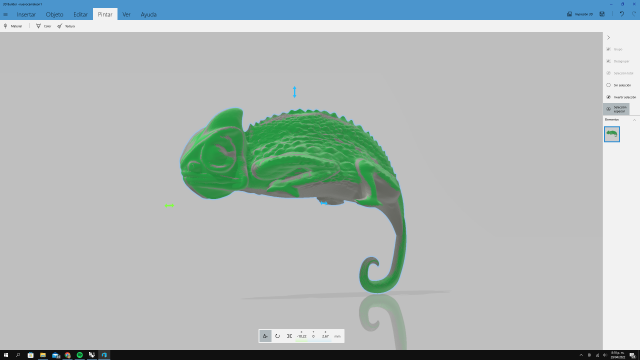The width and height of the screenshot is (640, 360).
Task: Click the mm units label
Action: click(x=337, y=336)
